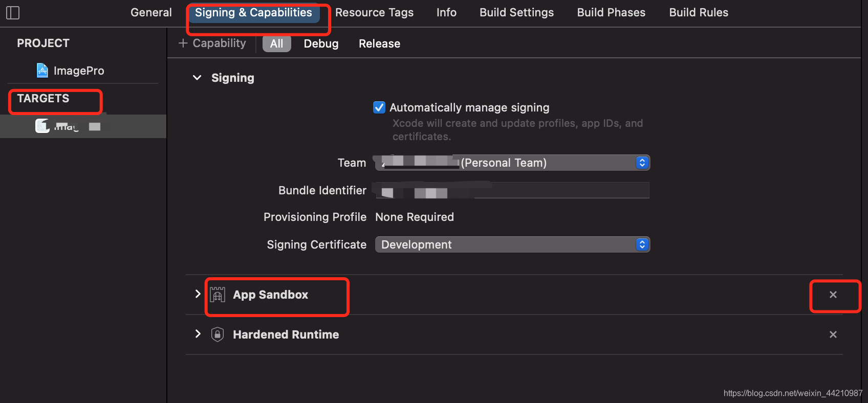Click the Bundle Identifier field
Image resolution: width=868 pixels, height=403 pixels.
coord(512,190)
